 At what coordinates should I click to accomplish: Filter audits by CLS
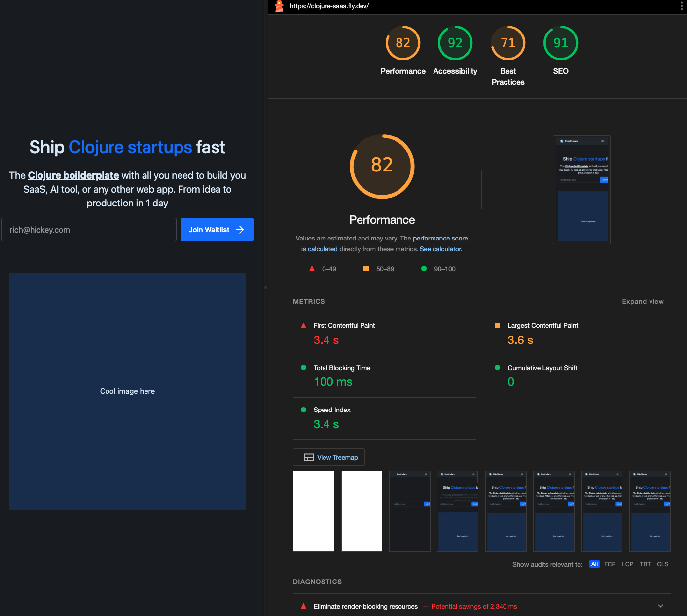pos(663,564)
